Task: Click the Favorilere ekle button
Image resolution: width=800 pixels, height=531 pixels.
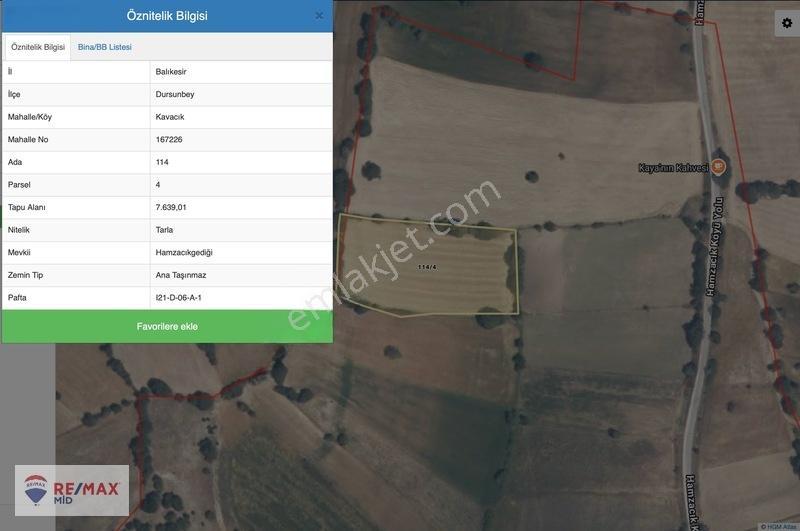Action: point(167,326)
